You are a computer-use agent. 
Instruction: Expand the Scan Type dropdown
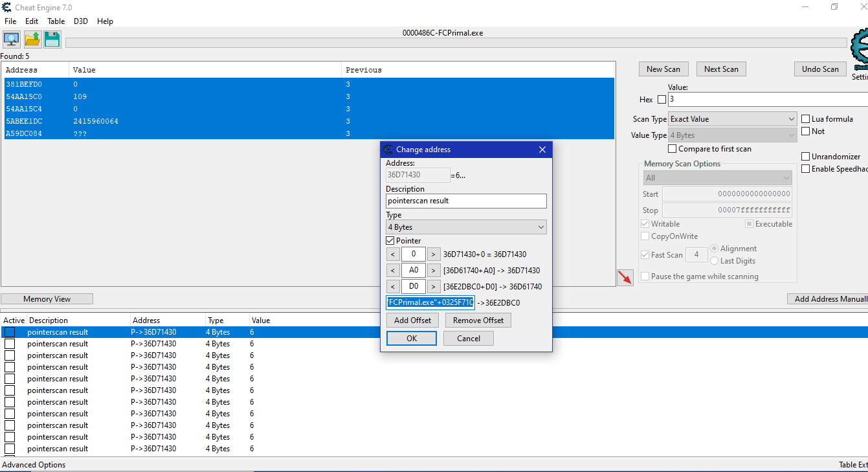(733, 119)
